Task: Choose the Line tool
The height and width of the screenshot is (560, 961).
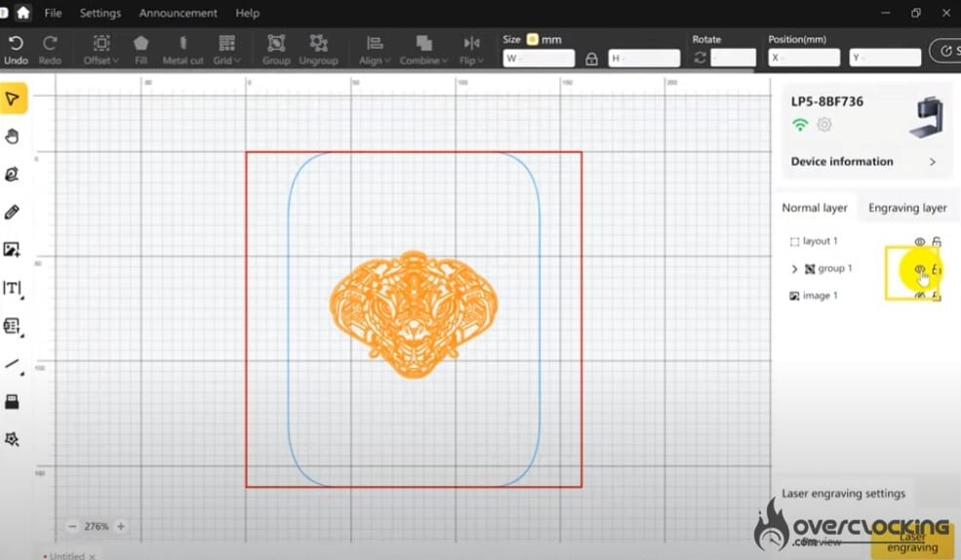Action: click(13, 364)
